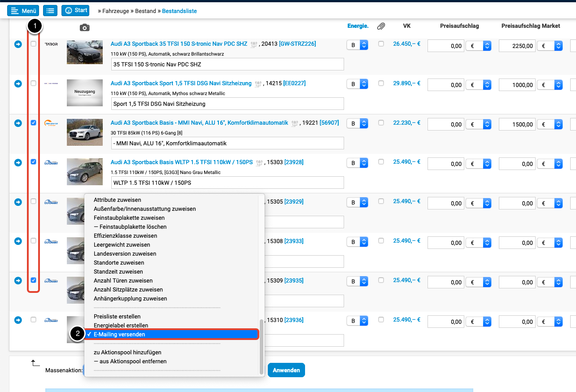Click blue arrow icon beside vehicle 15310
The height and width of the screenshot is (392, 576).
18,320
